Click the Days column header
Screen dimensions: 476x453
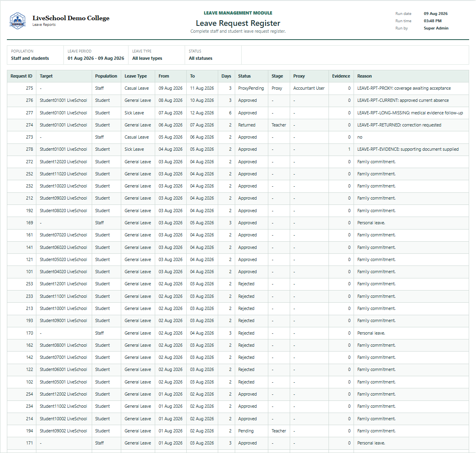pos(226,76)
